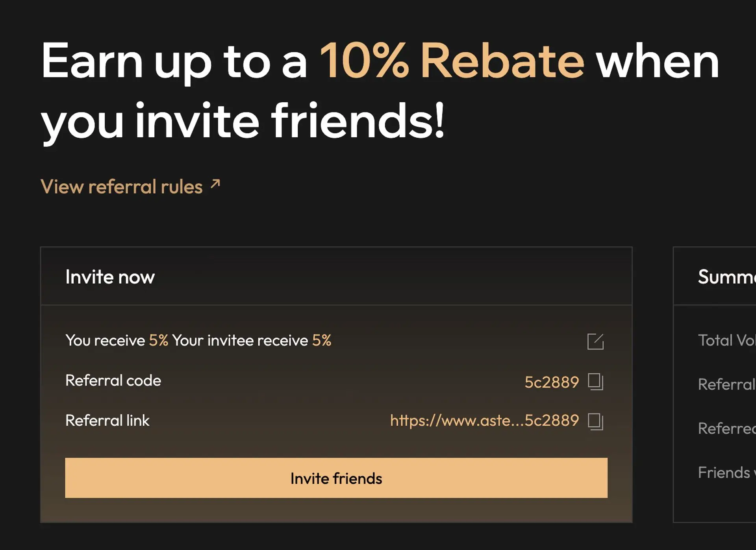Select the copy icon next to Referral link
This screenshot has height=550, width=756.
(x=596, y=421)
